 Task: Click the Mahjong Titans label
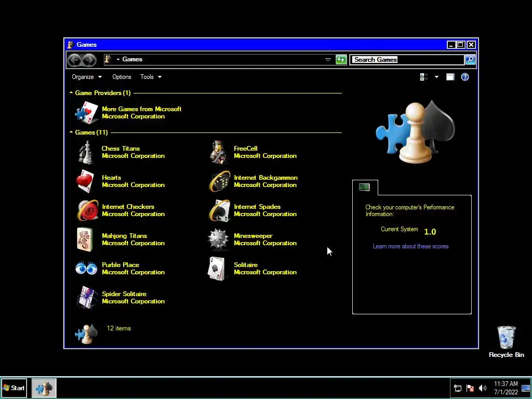pyautogui.click(x=125, y=236)
